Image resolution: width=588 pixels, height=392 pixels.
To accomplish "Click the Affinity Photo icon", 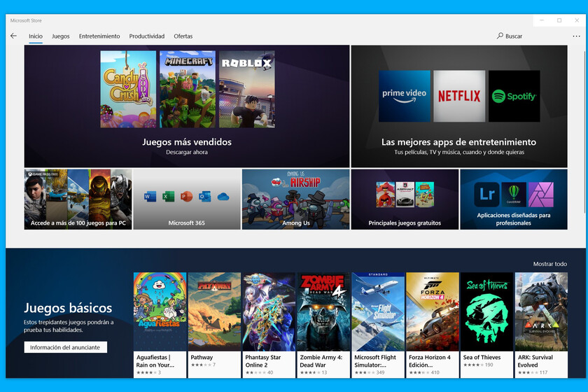I will coord(540,195).
